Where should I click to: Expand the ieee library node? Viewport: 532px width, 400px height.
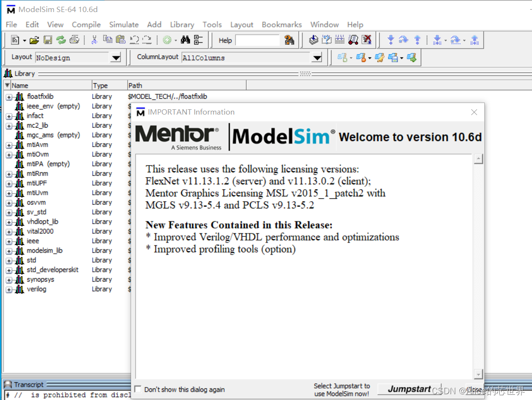9,241
